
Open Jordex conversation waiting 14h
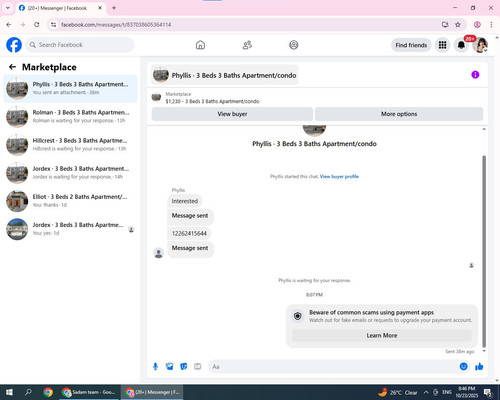(x=70, y=173)
